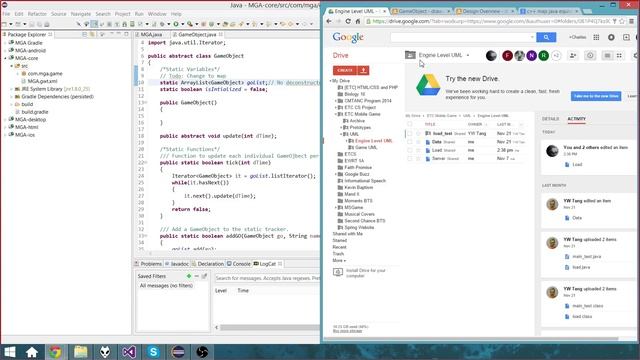Screen dimensions: 640x360
Task: Open Visual Studio from the taskbar
Action: pos(129,351)
